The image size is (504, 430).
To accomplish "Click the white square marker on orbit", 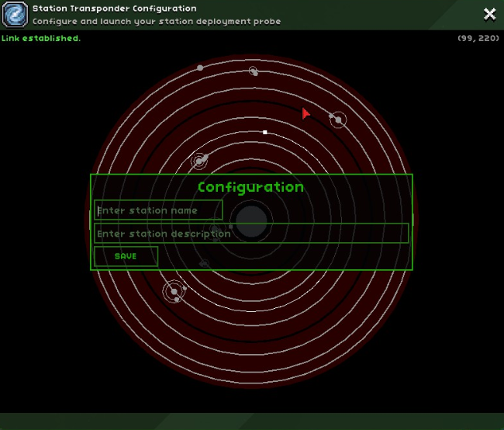I will click(x=265, y=132).
